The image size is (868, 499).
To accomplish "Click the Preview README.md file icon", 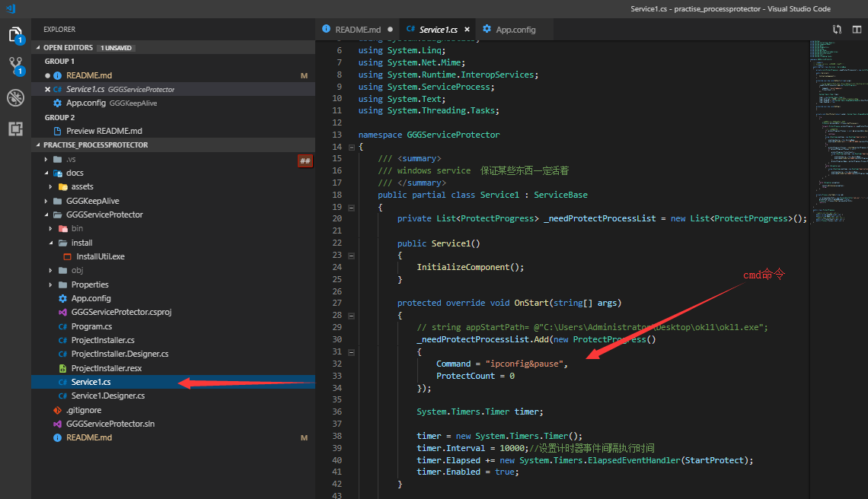I will (x=58, y=131).
